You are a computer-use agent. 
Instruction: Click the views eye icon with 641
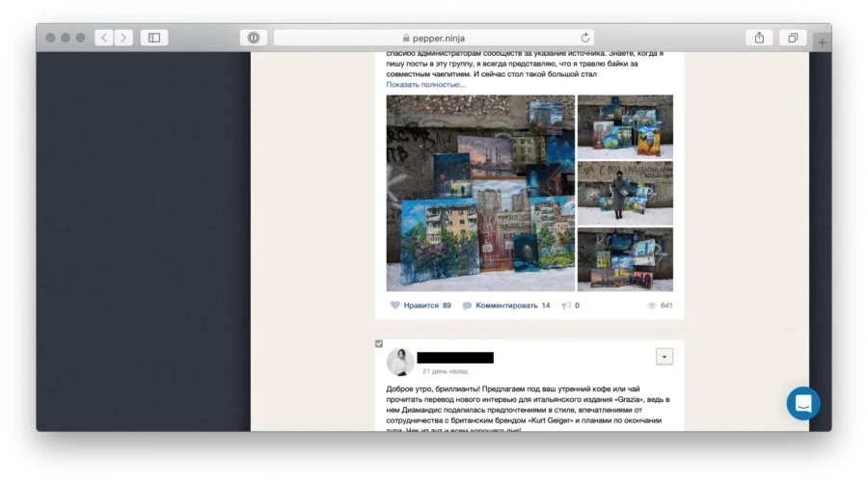[x=652, y=306]
